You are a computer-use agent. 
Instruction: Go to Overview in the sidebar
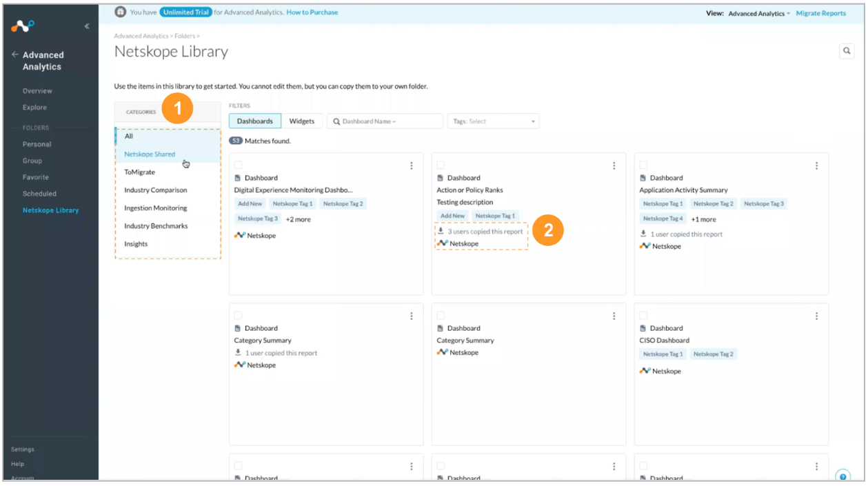point(37,91)
